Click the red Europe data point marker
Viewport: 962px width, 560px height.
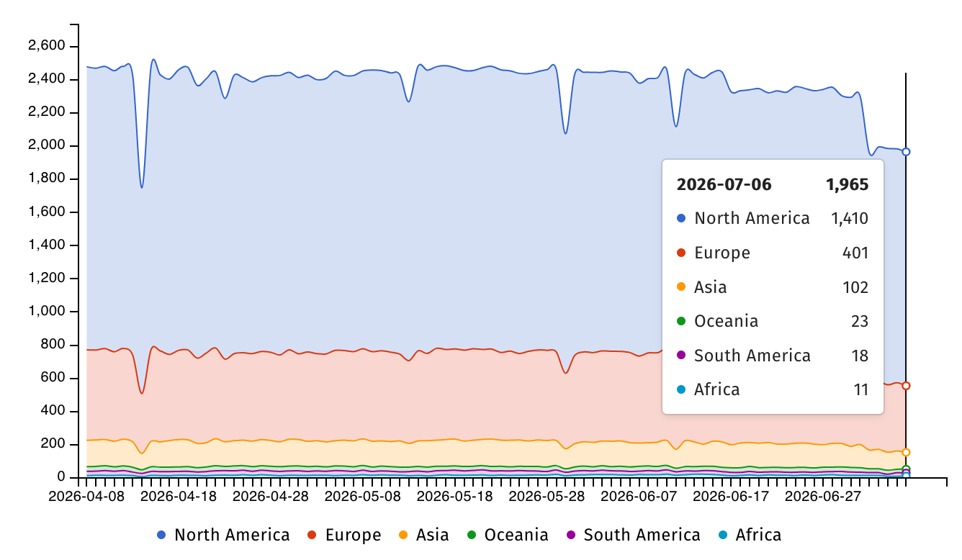[906, 386]
